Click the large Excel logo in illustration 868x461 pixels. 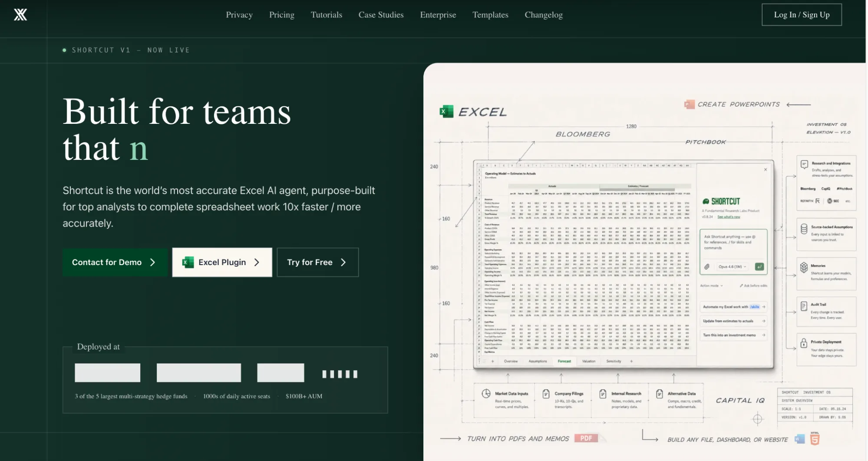(446, 112)
